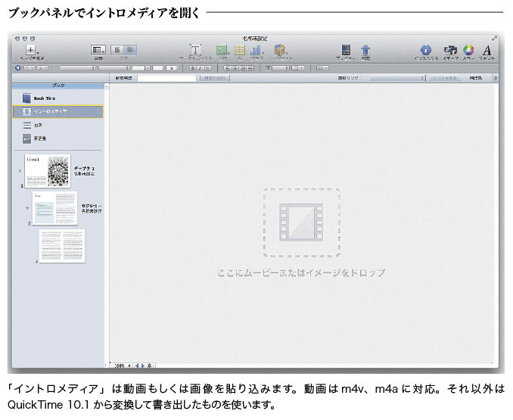Open the columns popup in format bar
513x420 pixels.
coord(297,68)
